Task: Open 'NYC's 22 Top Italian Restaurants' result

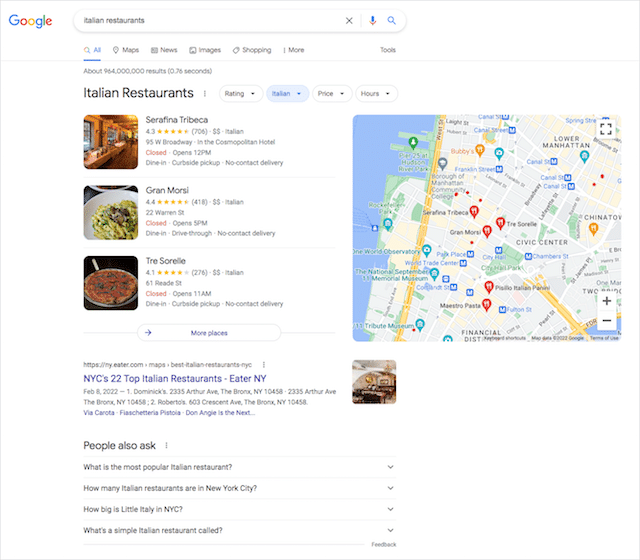Action: 175,378
